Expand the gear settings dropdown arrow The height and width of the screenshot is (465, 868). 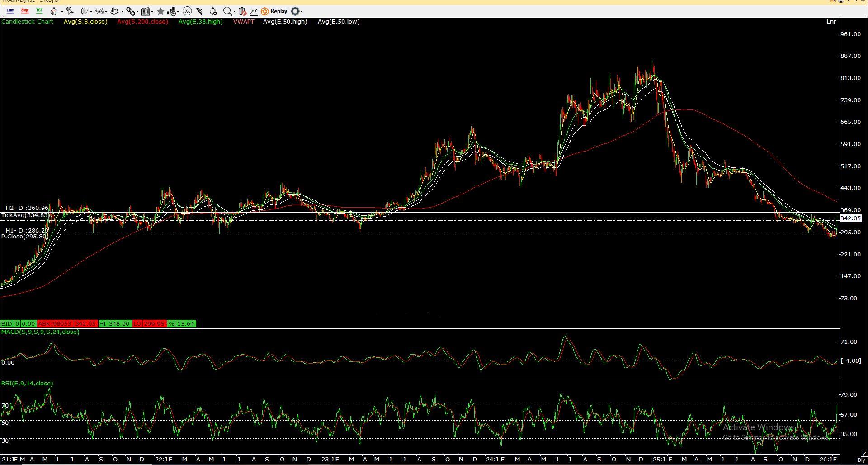pos(302,12)
